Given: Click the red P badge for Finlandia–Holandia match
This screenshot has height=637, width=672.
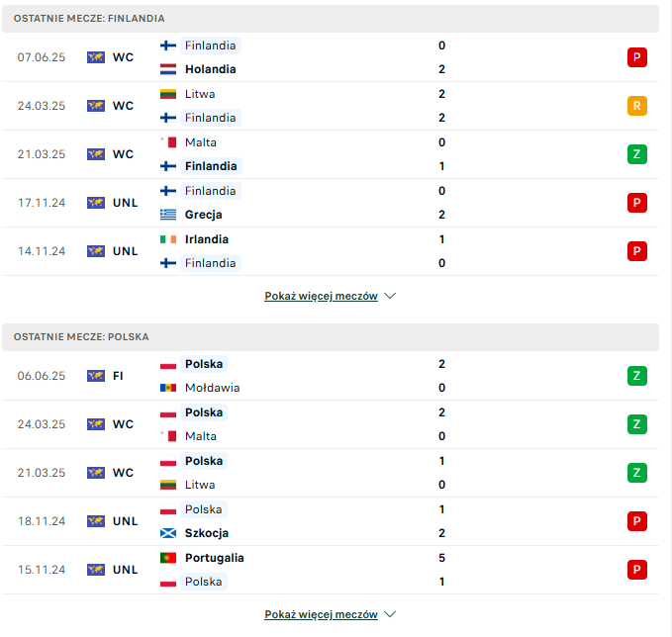Looking at the screenshot, I should click(636, 57).
